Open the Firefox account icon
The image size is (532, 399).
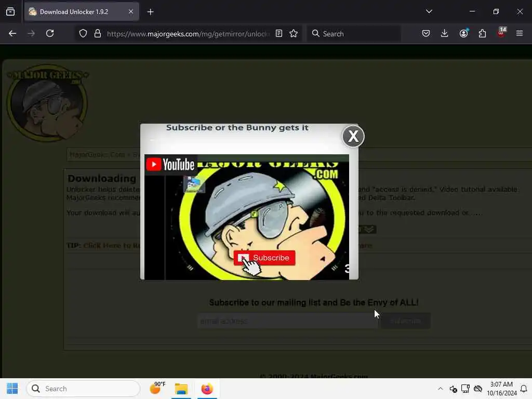click(x=463, y=33)
